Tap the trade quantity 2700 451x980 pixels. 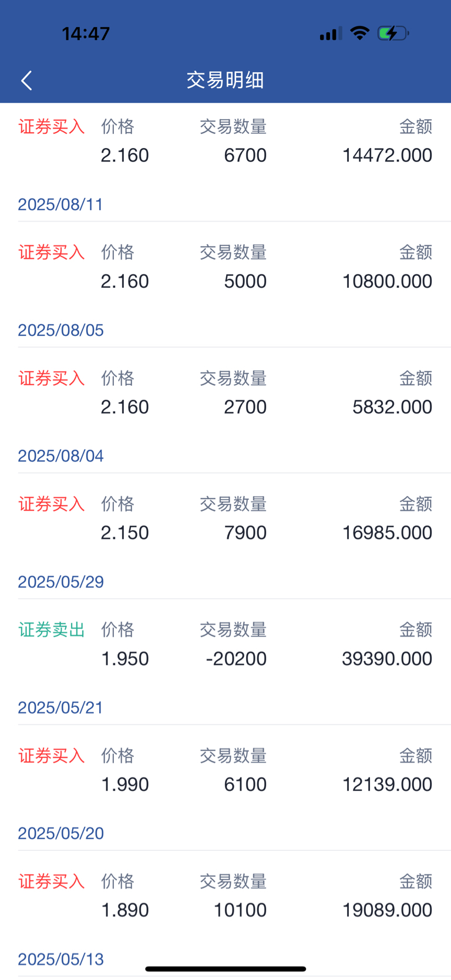pyautogui.click(x=245, y=407)
